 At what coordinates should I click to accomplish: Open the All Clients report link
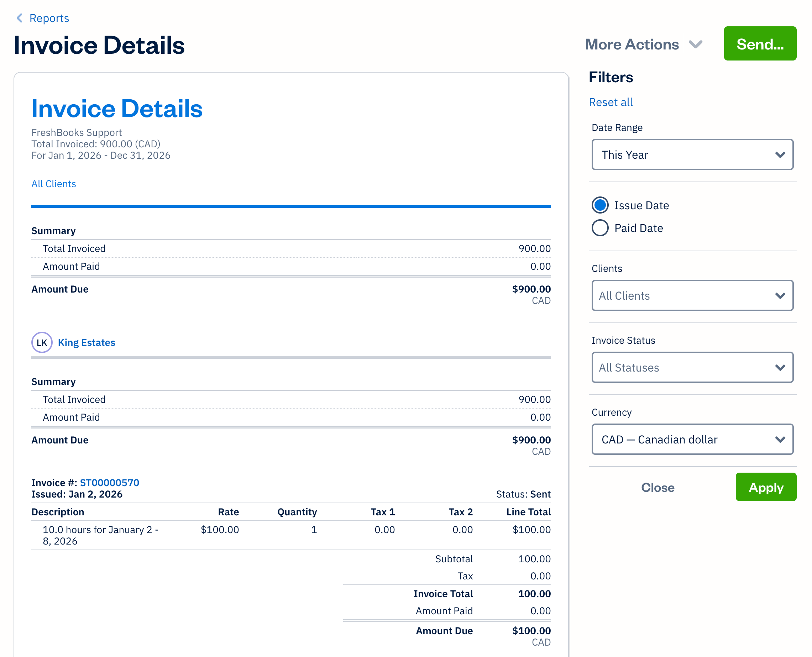pyautogui.click(x=53, y=184)
